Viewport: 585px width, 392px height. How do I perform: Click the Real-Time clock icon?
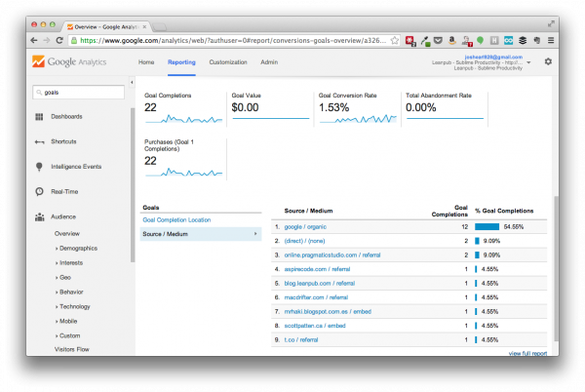(39, 192)
